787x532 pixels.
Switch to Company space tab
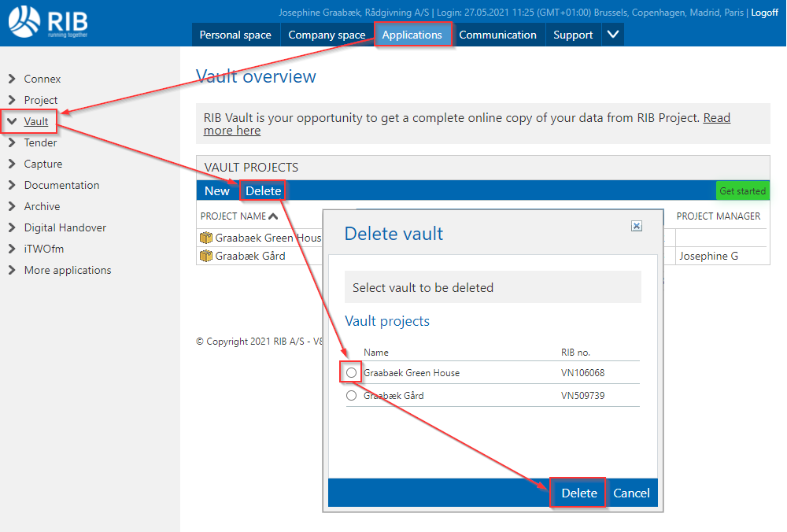(327, 35)
